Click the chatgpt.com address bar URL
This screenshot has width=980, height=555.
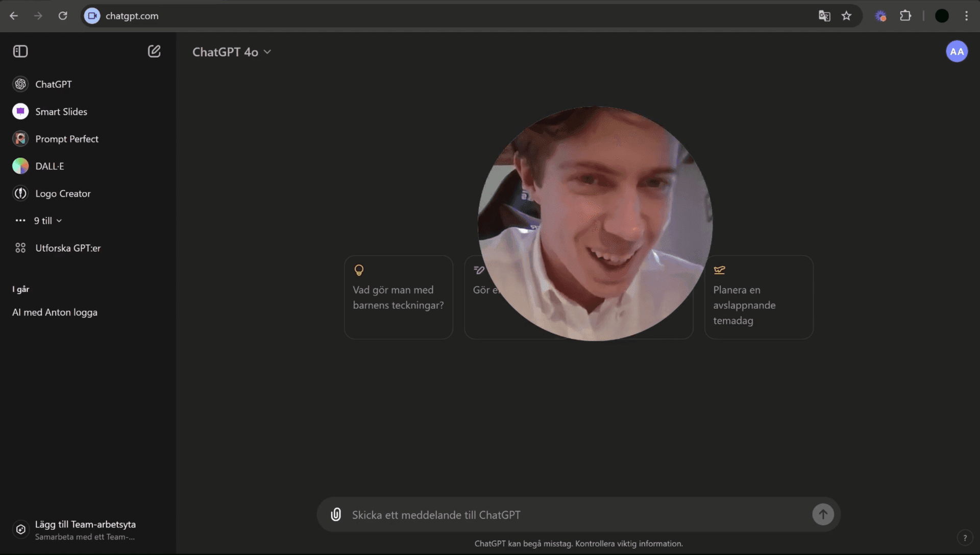point(132,16)
